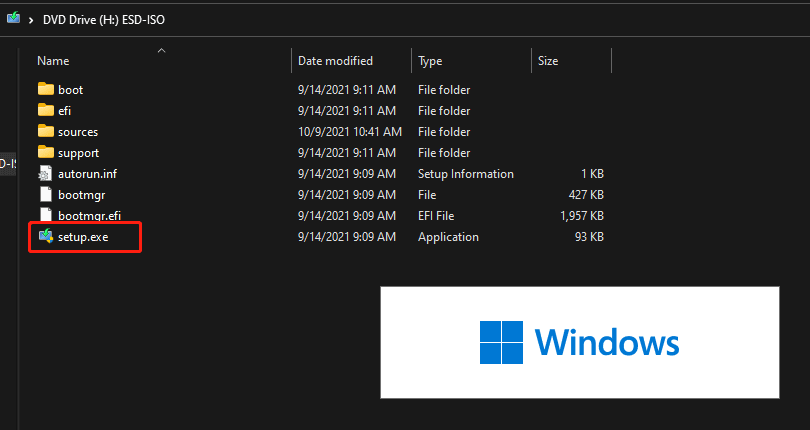Click the sort arrow above Name column
Viewport: 810px width, 430px height.
[161, 51]
